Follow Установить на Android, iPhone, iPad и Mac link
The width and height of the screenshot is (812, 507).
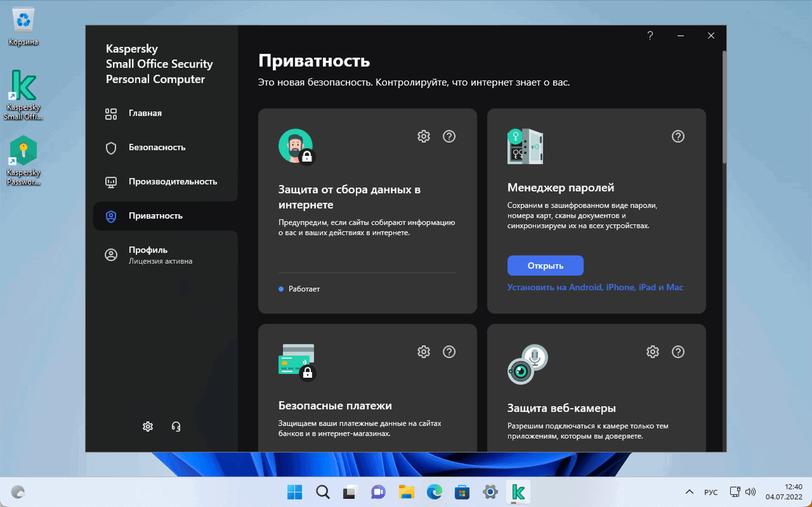[x=595, y=287]
